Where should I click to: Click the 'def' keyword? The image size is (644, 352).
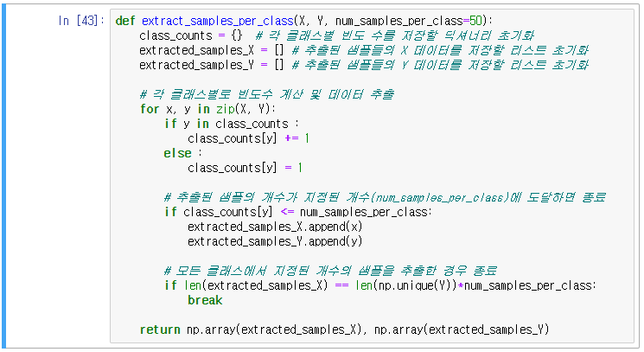tap(124, 21)
